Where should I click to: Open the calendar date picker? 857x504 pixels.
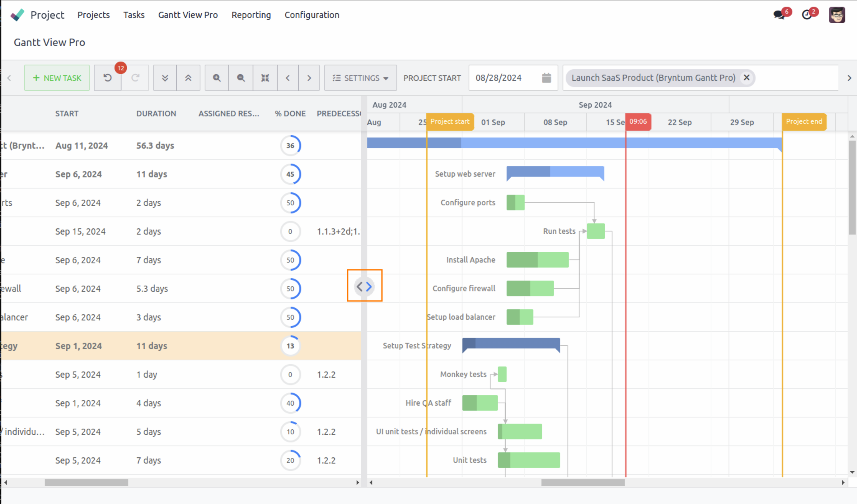[546, 77]
